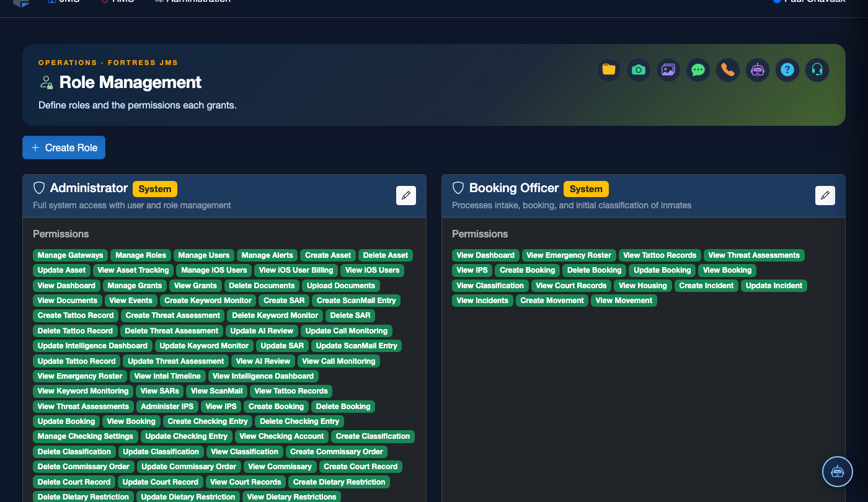Click the Update Intelligence Dashboard tag
Screen dimensions: 868x502
tap(92, 346)
